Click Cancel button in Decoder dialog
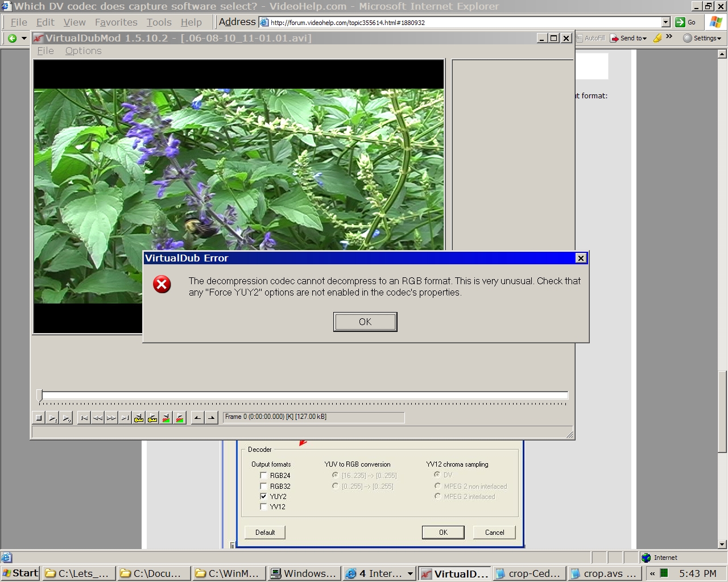 (x=494, y=533)
